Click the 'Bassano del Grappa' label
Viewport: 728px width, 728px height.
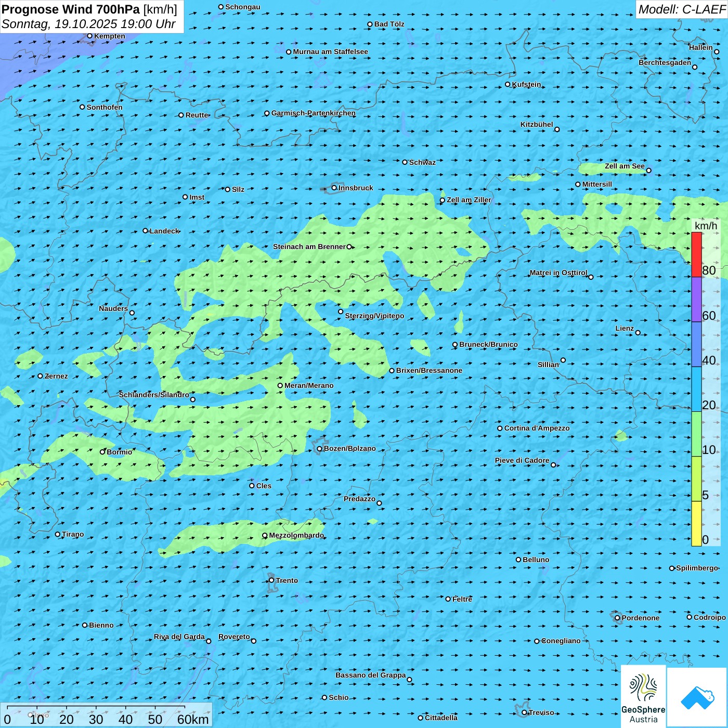[x=371, y=675]
